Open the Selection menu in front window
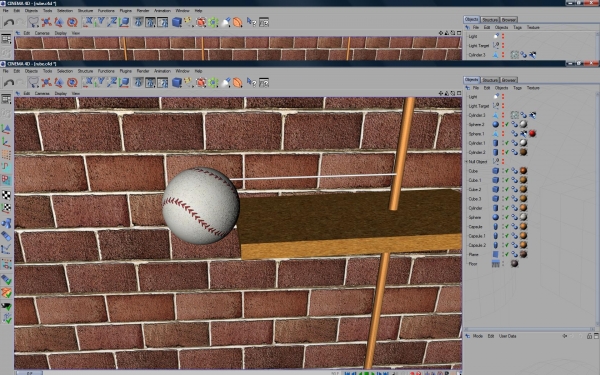Screen dimensions: 600x375 [65, 71]
